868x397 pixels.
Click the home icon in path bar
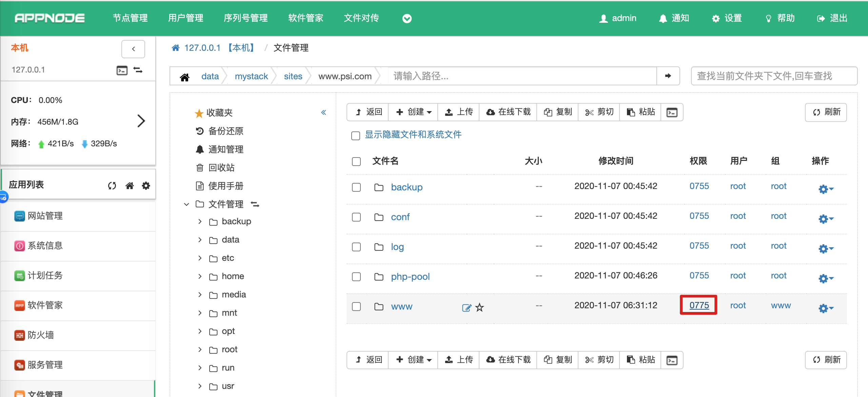coord(184,77)
